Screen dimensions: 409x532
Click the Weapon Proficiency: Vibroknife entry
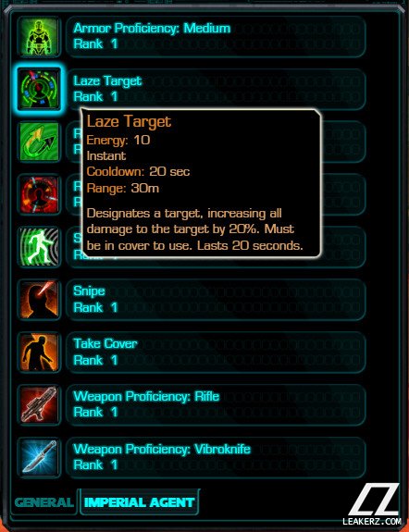point(216,457)
